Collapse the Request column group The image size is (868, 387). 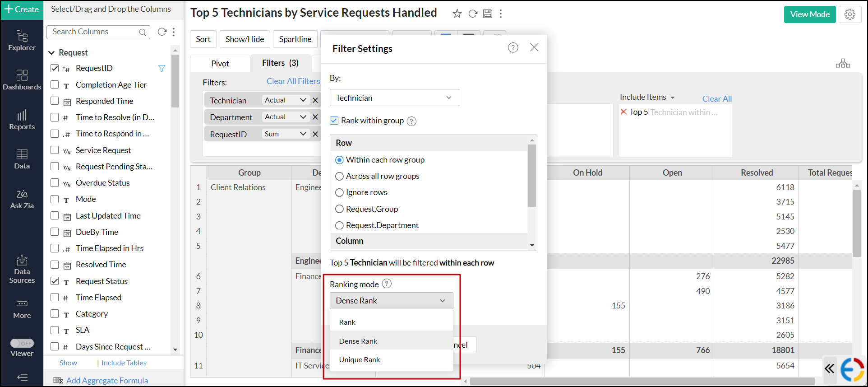[x=51, y=53]
